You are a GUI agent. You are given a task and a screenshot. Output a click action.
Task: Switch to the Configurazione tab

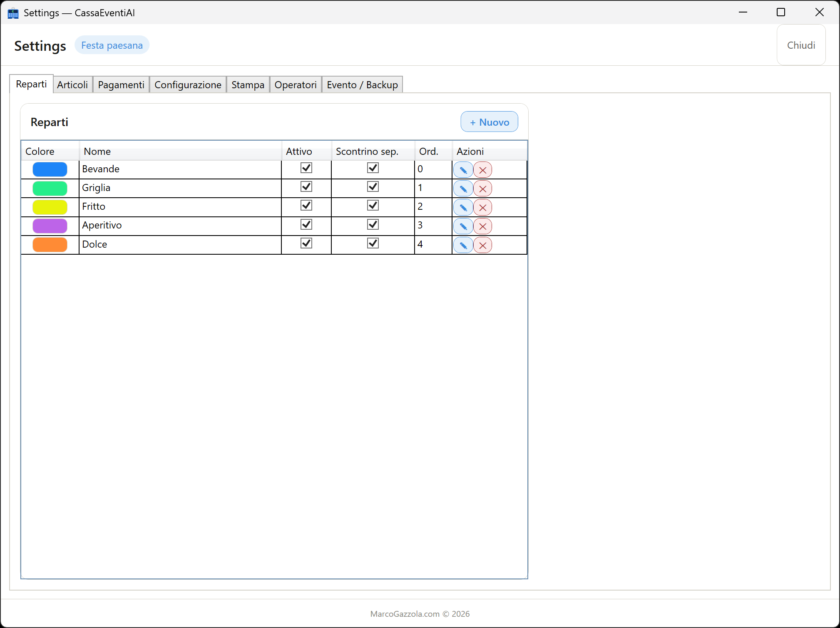click(188, 85)
